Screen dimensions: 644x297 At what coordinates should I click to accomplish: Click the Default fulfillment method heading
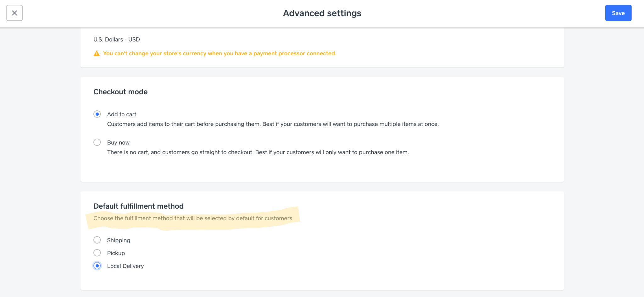[x=138, y=206]
